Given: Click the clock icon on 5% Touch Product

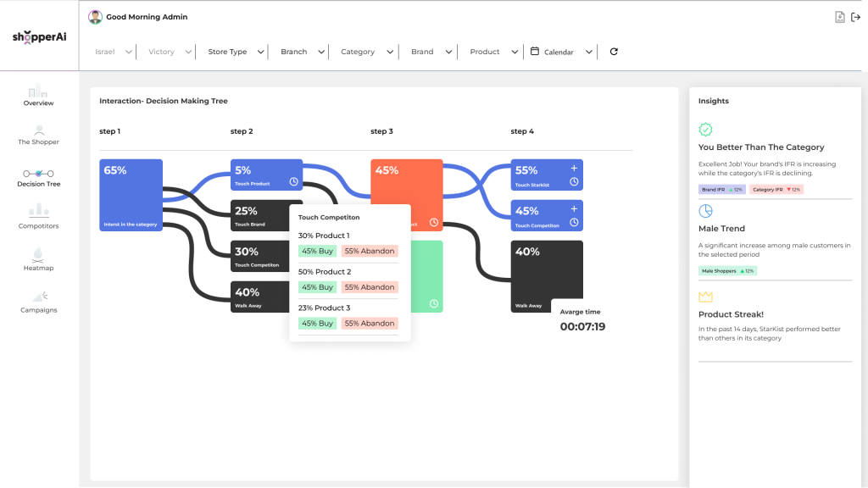Looking at the screenshot, I should pyautogui.click(x=294, y=181).
